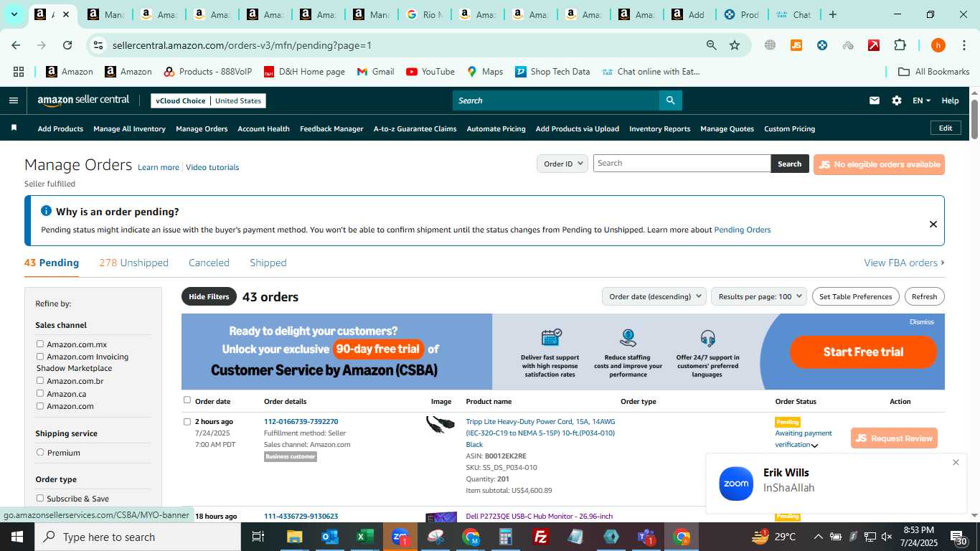
Task: Open the Seller Central hamburger menu
Action: point(13,100)
